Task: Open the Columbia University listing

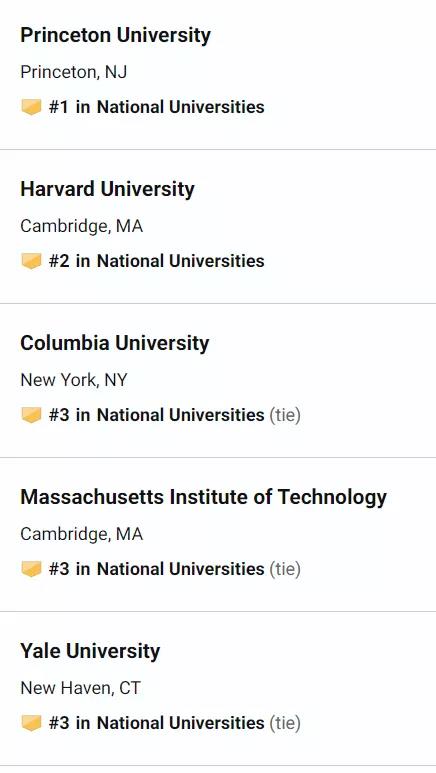Action: [x=115, y=343]
